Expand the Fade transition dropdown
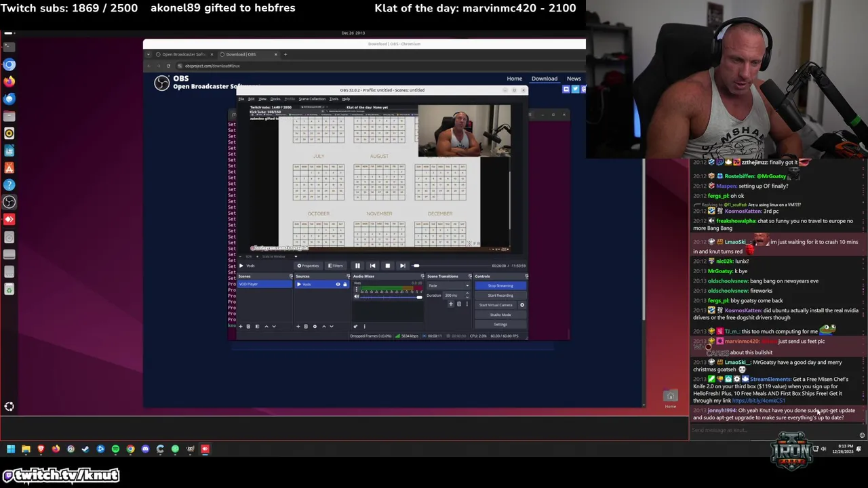Screen dimensions: 868x488 coord(448,285)
